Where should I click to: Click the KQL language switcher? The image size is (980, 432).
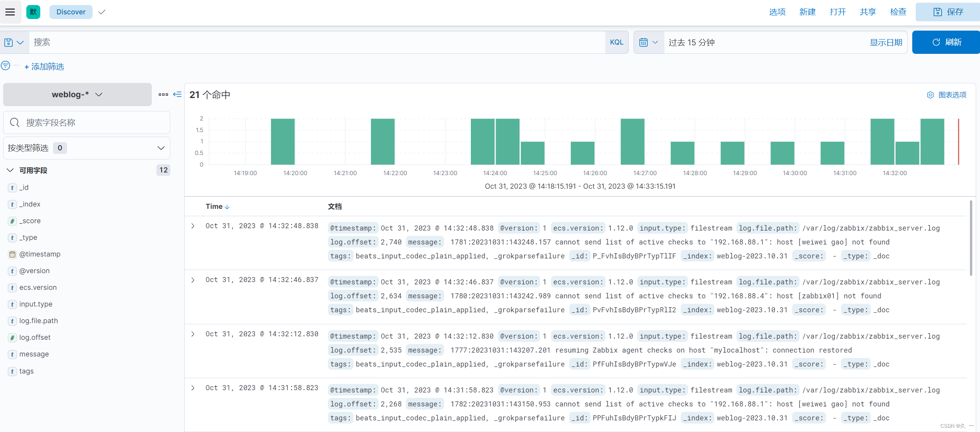point(616,42)
